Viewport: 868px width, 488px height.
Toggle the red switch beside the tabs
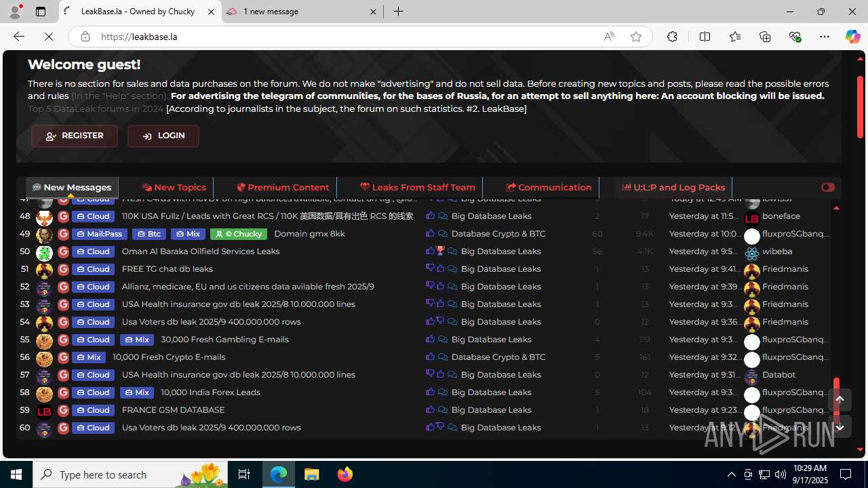coord(828,187)
